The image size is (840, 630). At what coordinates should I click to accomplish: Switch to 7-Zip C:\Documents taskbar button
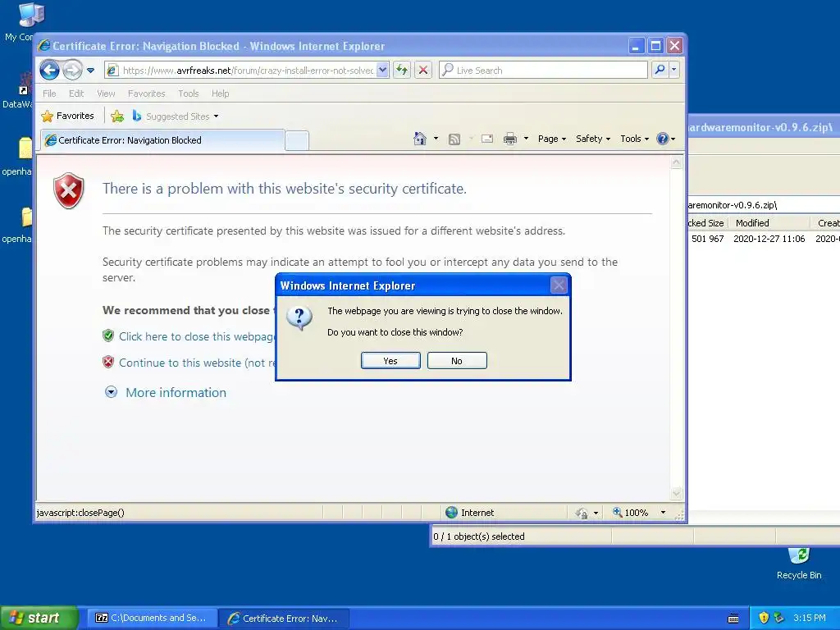[x=152, y=618]
